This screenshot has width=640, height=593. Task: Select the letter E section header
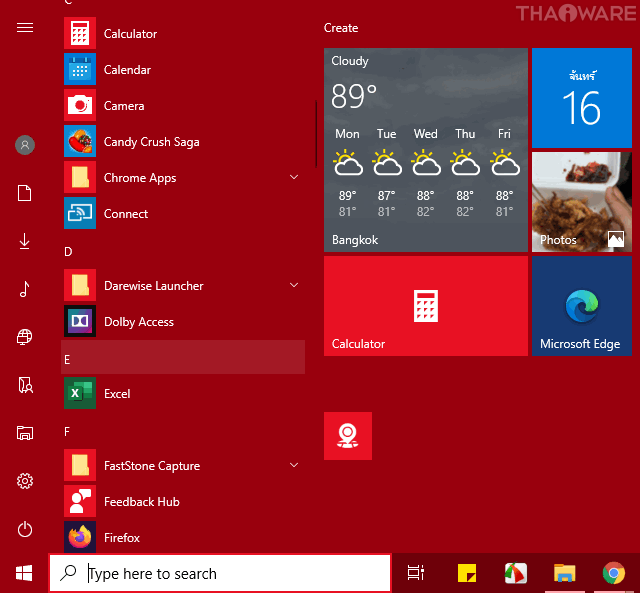click(x=183, y=357)
